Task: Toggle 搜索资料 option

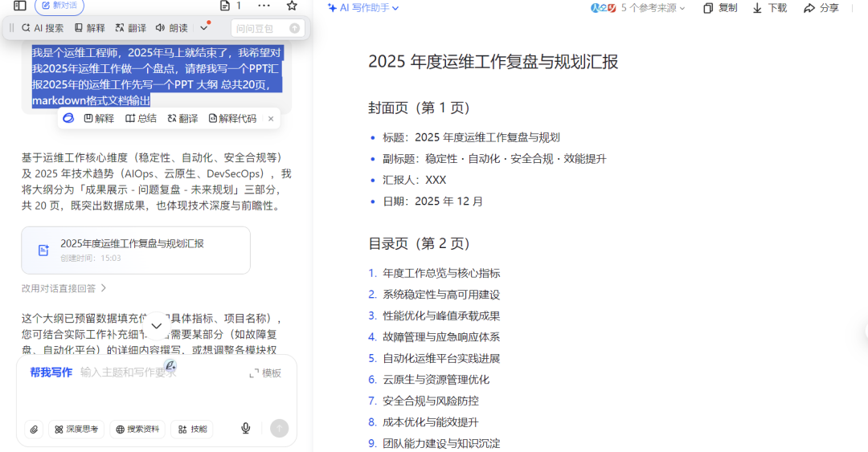Action: pyautogui.click(x=138, y=429)
